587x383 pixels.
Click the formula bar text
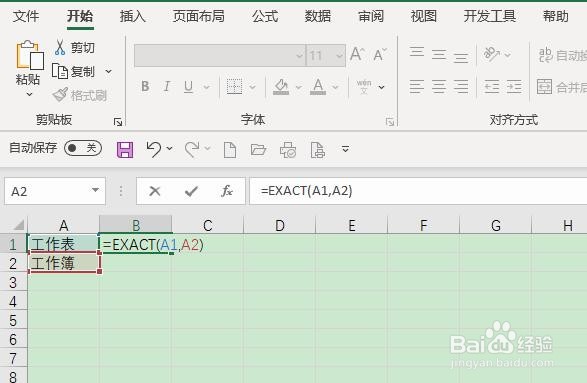click(307, 191)
